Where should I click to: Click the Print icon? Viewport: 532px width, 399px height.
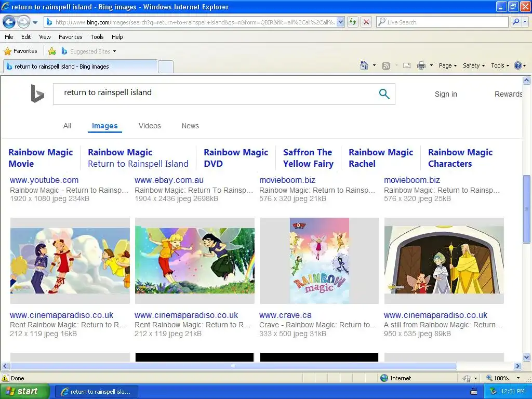pos(421,65)
